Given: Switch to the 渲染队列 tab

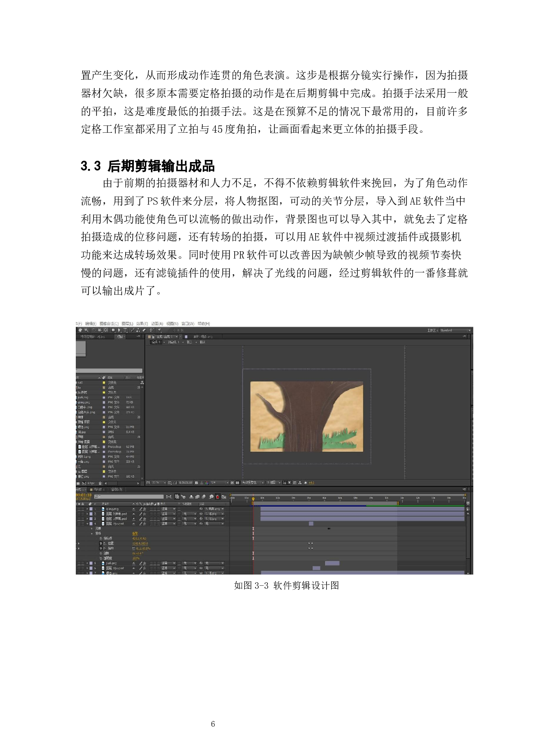Looking at the screenshot, I should pos(117,490).
